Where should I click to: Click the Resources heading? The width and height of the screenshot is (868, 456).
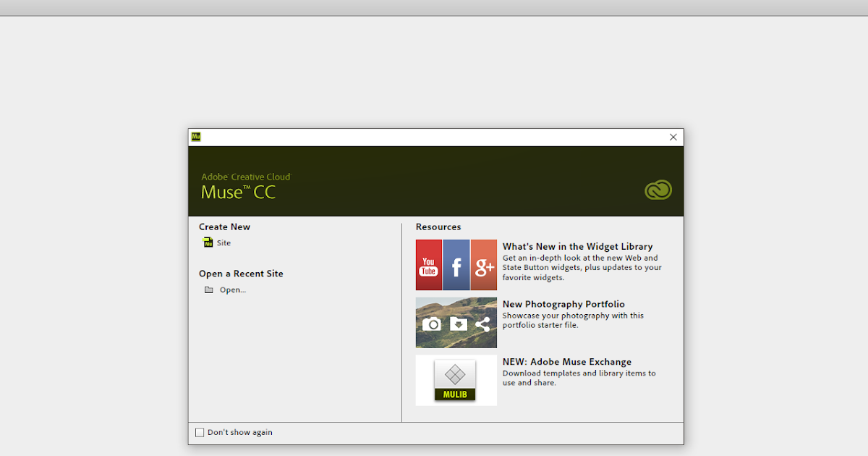click(438, 227)
